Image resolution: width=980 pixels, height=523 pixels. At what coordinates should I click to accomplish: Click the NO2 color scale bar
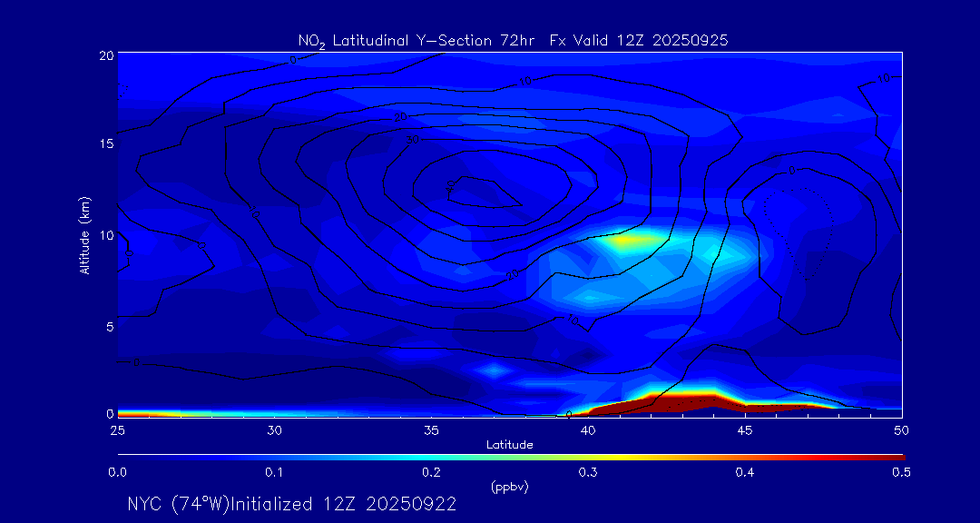point(511,458)
